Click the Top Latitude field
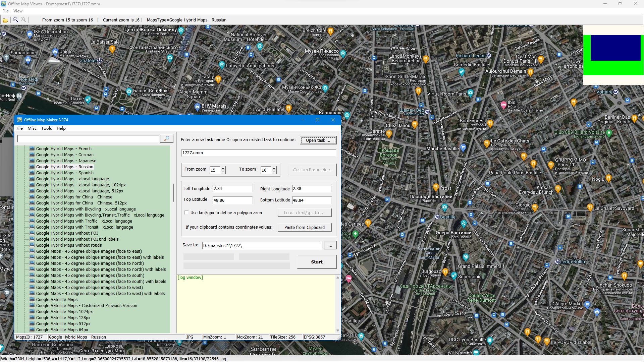Screen dimensions: 644x362 click(232, 200)
